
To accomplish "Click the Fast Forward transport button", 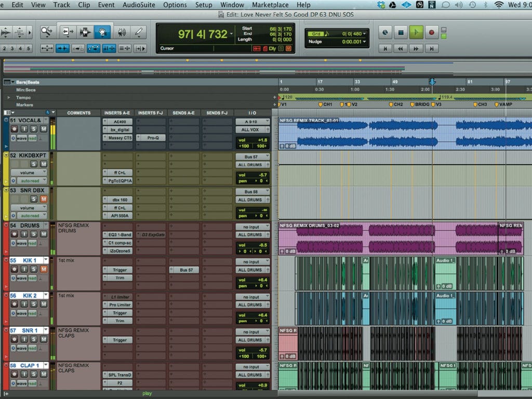I will pyautogui.click(x=416, y=48).
